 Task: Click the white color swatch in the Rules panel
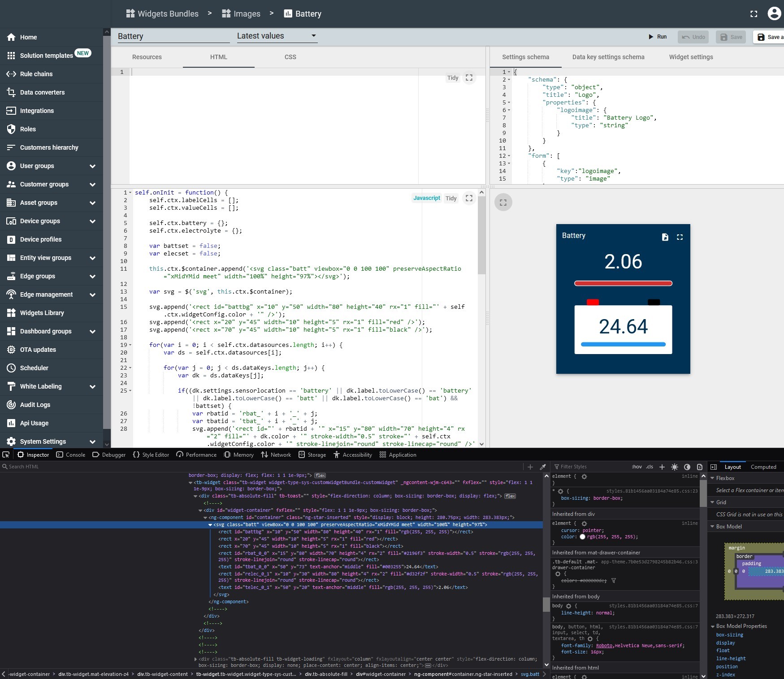click(x=583, y=536)
